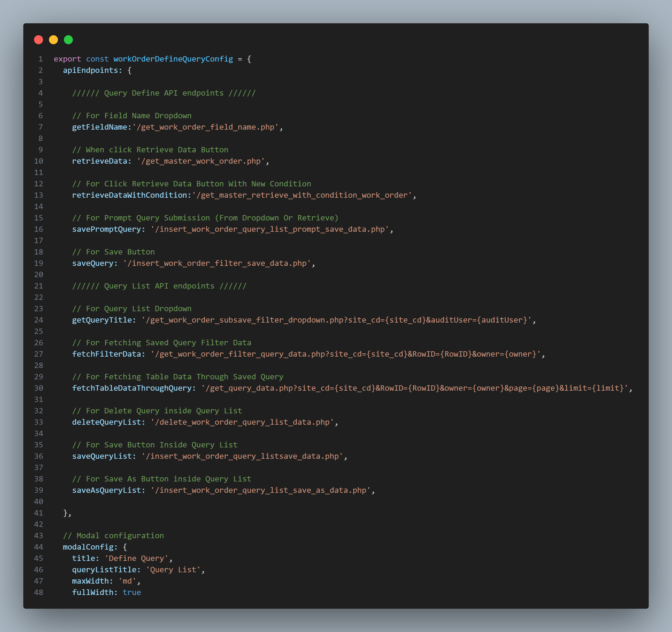Screen dimensions: 672x632
Task: Click the saveAsQueryList property key
Action: pos(107,490)
